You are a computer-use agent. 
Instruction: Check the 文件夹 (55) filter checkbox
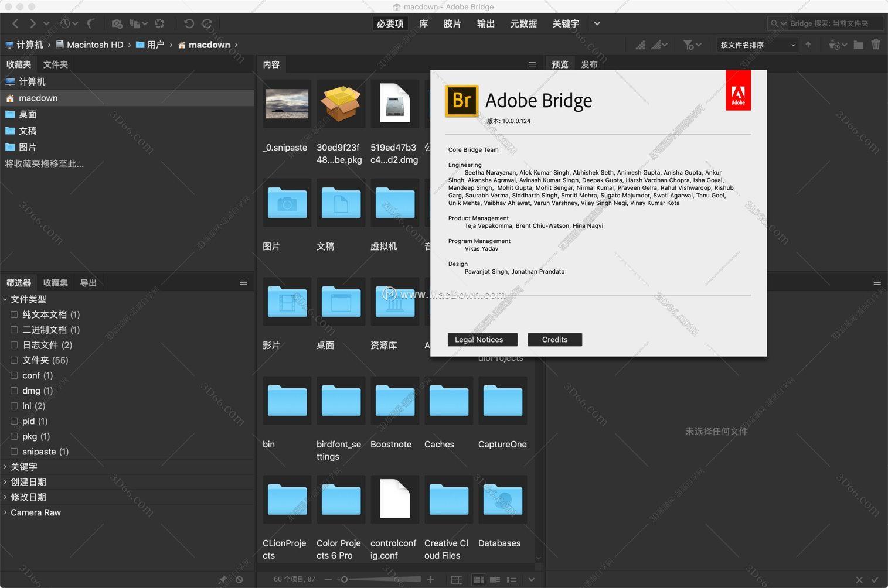pos(14,360)
